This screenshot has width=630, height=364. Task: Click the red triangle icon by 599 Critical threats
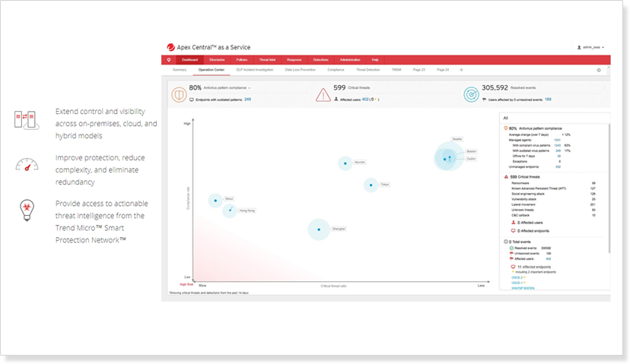click(506, 176)
